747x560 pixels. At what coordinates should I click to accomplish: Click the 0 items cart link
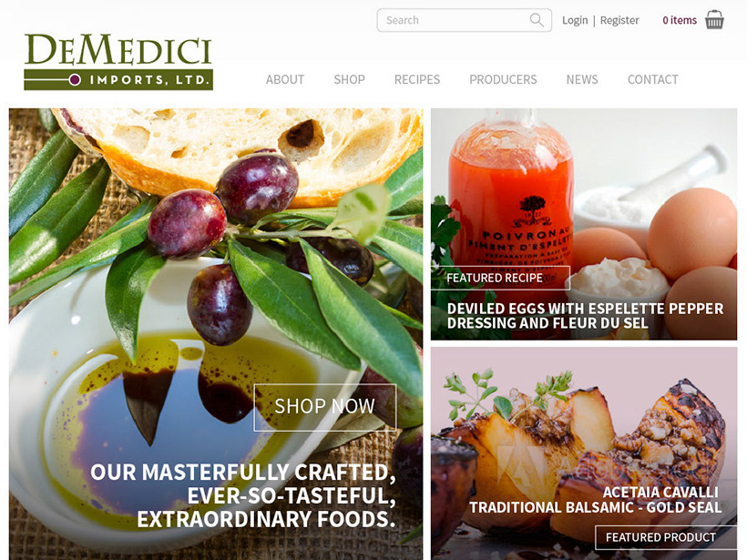point(680,20)
